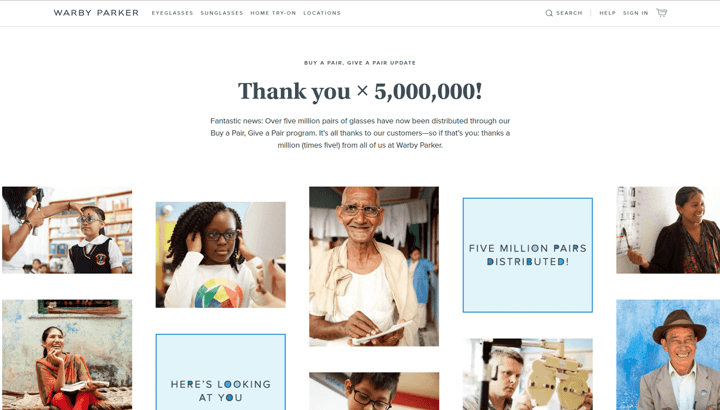Open the Sunglasses menu

pos(222,13)
